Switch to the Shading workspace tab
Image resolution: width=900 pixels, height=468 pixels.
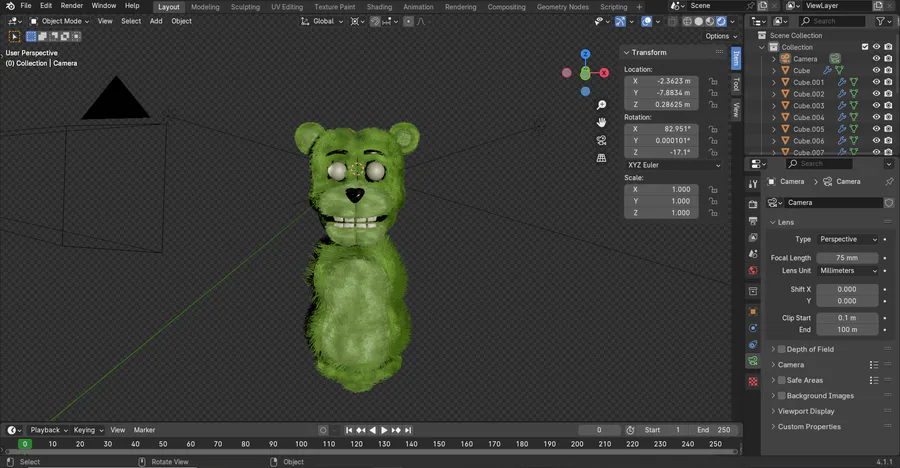tap(379, 7)
